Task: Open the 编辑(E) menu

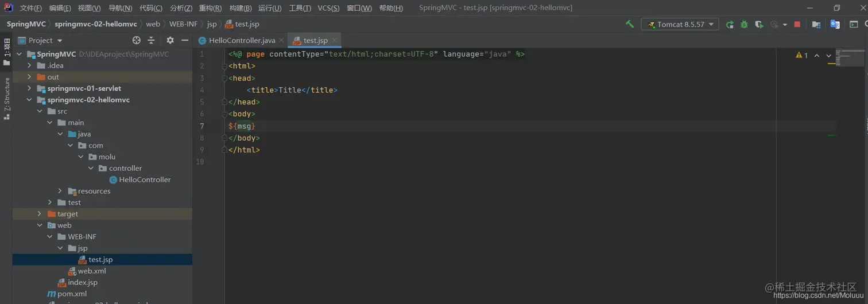Action: (60, 8)
